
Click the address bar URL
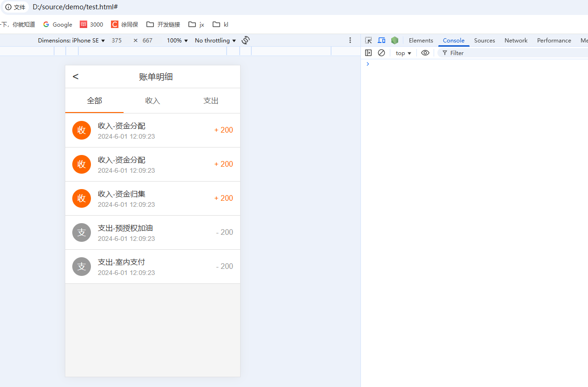[75, 7]
